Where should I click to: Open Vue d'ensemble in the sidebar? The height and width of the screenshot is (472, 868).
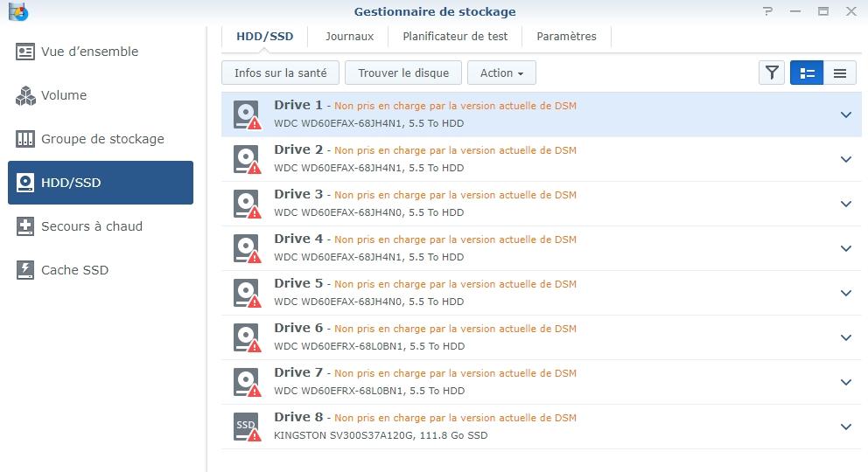coord(78,52)
